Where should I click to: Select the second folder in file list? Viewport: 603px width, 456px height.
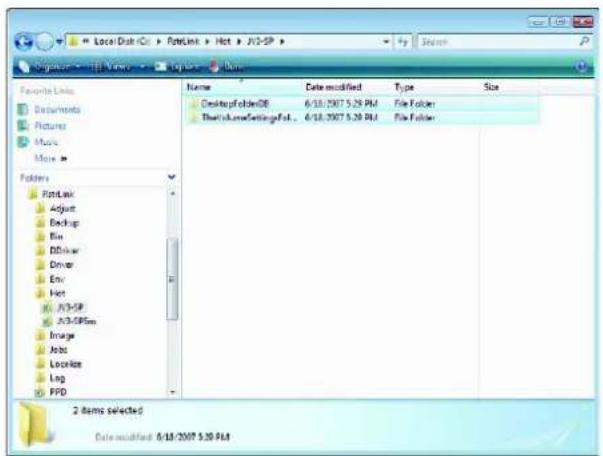point(361,117)
